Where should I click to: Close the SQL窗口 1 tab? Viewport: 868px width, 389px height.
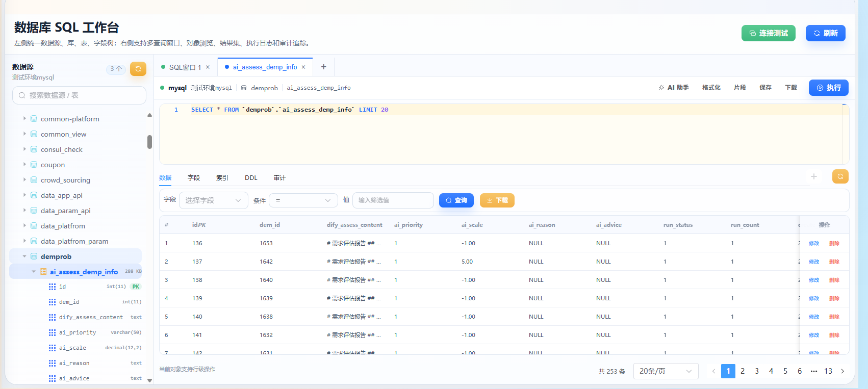click(208, 67)
